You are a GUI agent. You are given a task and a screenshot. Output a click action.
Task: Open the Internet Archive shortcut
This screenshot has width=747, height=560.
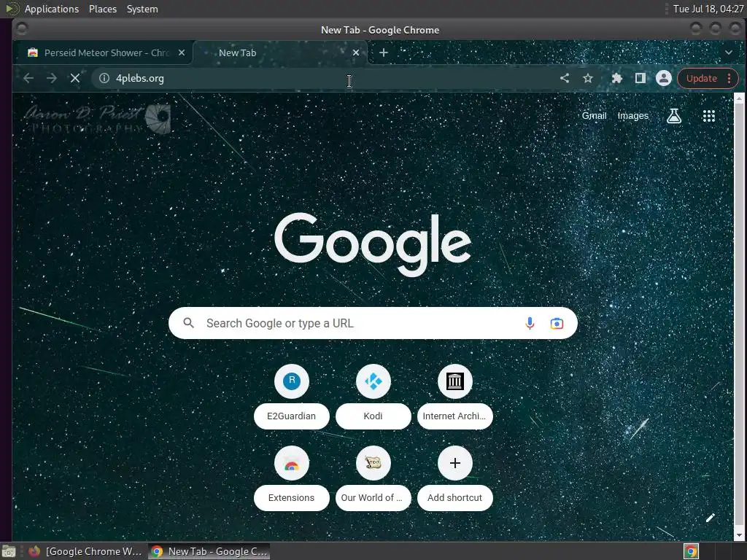pos(455,396)
